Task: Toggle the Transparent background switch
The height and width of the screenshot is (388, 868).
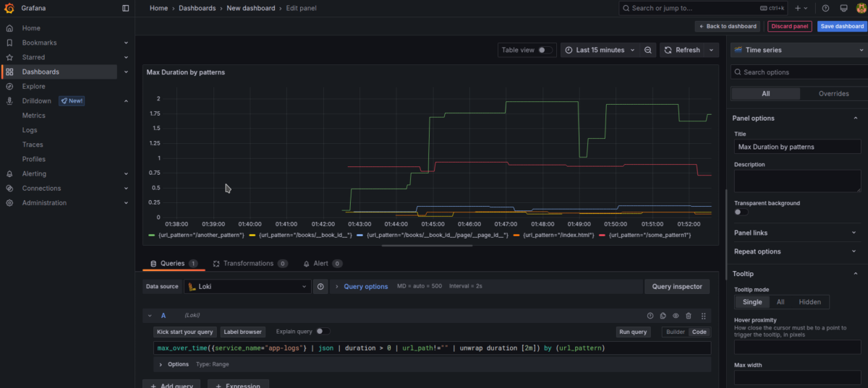Action: [741, 212]
